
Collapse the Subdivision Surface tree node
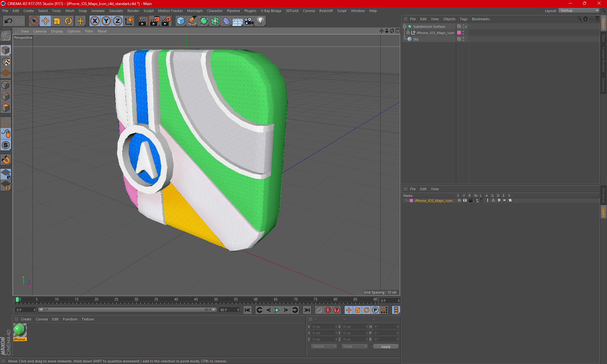point(404,26)
